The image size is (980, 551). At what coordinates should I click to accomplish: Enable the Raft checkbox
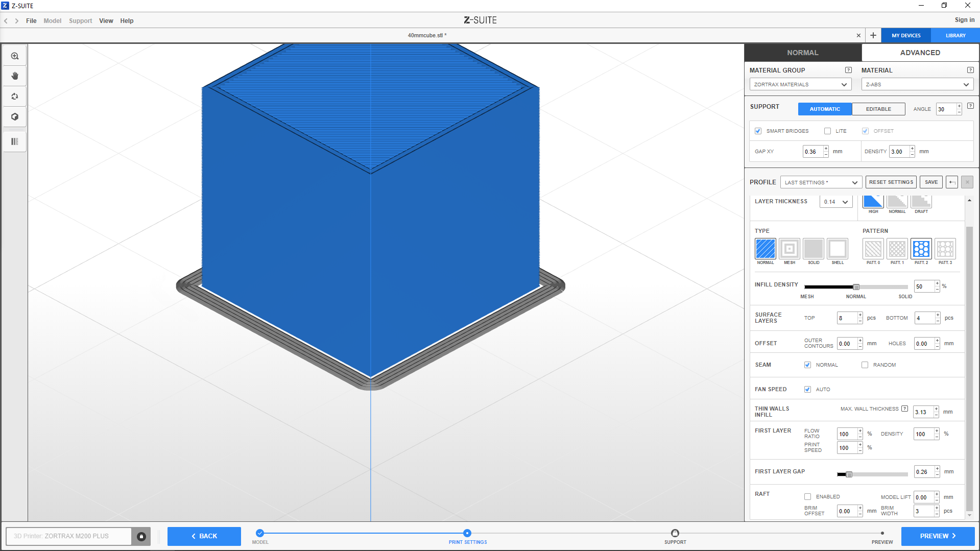click(807, 497)
